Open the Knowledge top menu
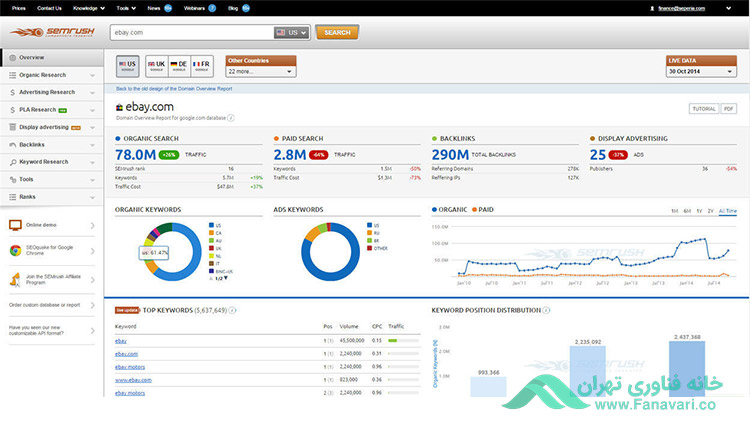Image resolution: width=750 pixels, height=430 pixels. pos(88,8)
